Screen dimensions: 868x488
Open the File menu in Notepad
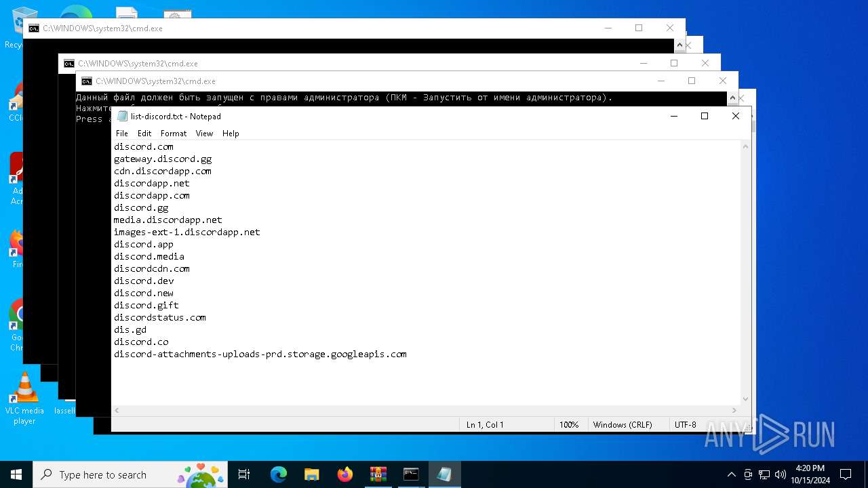point(122,134)
